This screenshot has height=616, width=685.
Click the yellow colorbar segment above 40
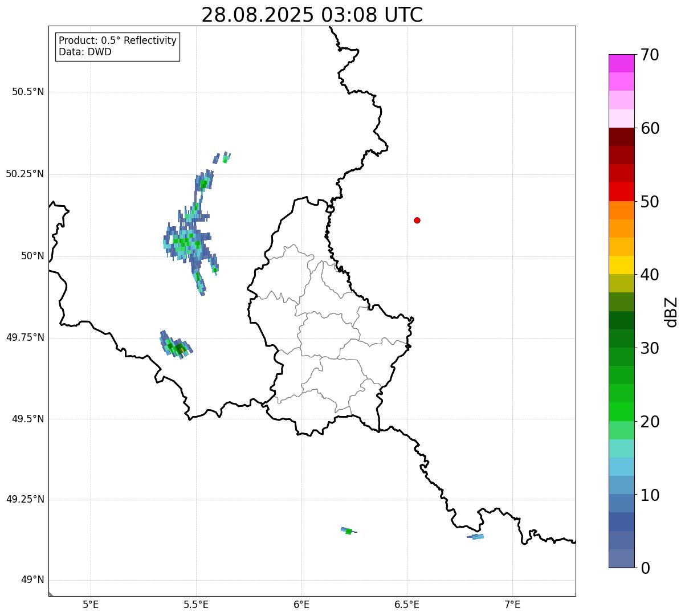[x=621, y=265]
